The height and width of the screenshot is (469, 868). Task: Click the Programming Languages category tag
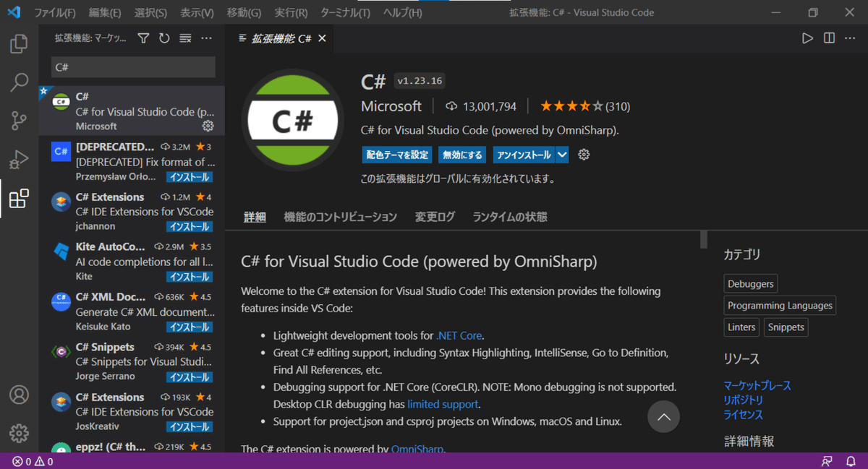[780, 306]
